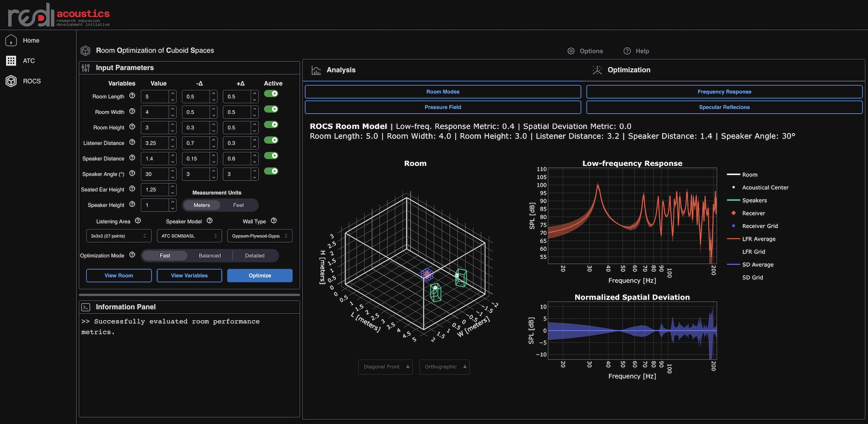Open the Diagonal Front view dropdown

pos(385,367)
